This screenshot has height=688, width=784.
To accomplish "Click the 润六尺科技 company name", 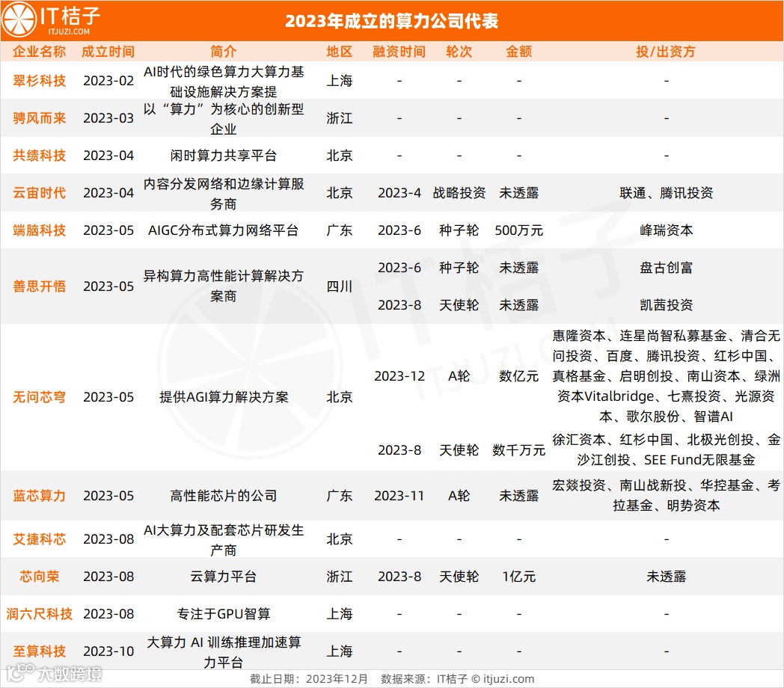I will 39,613.
